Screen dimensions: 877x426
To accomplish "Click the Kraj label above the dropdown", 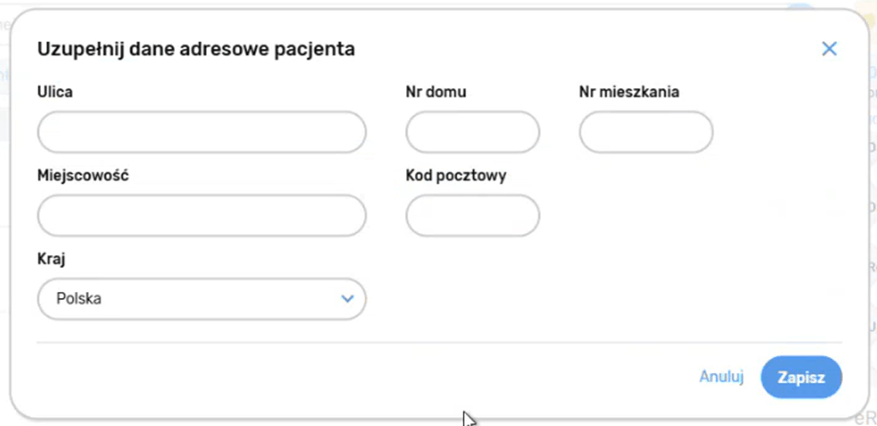I will pyautogui.click(x=51, y=259).
